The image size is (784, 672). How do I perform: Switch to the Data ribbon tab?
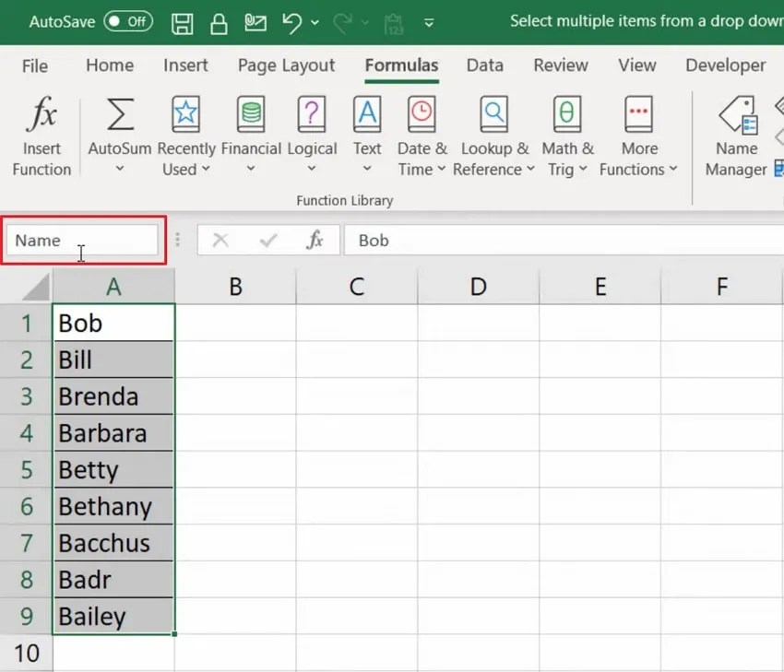(x=485, y=65)
